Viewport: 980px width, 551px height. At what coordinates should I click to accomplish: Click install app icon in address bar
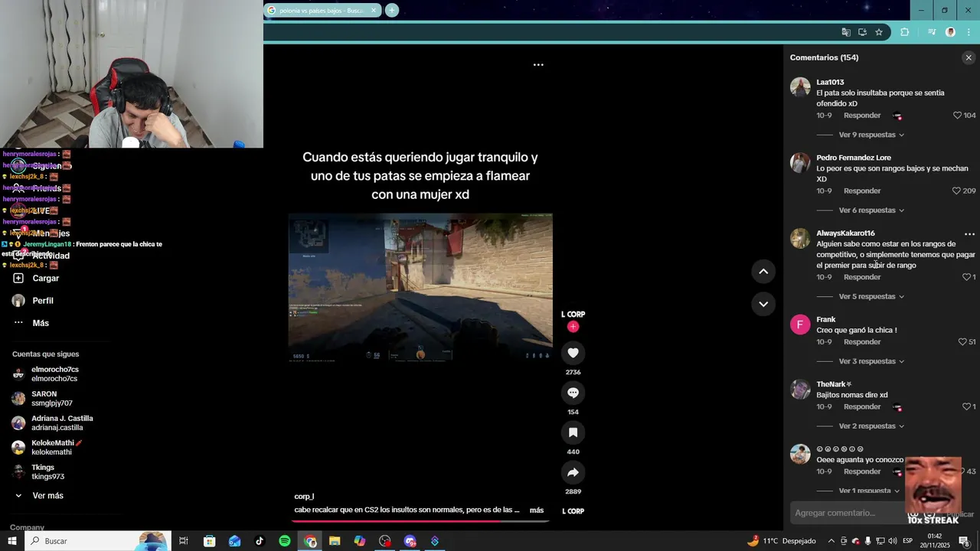pos(862,32)
